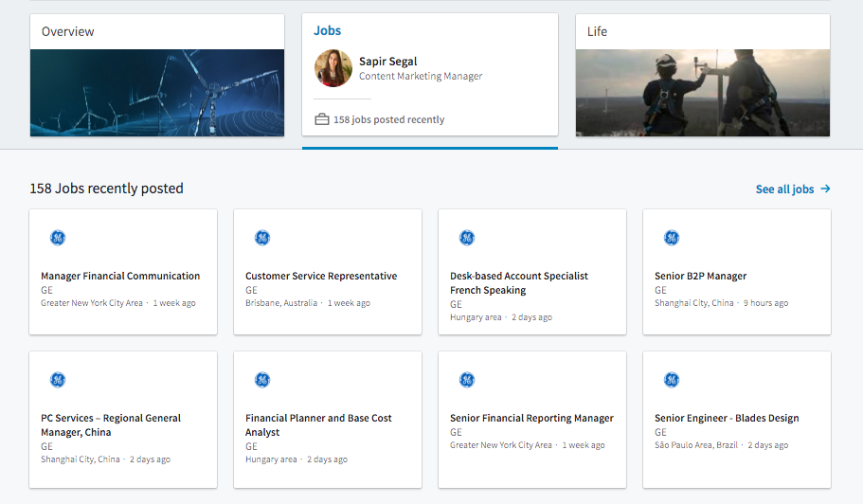Click the wind turbine Overview image
Image resolution: width=863 pixels, height=504 pixels.
157,93
